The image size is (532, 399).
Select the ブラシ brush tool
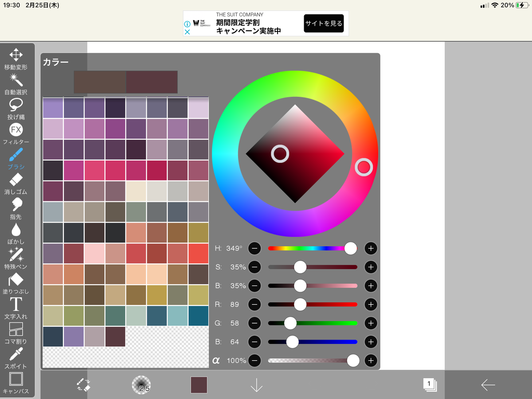[16, 159]
